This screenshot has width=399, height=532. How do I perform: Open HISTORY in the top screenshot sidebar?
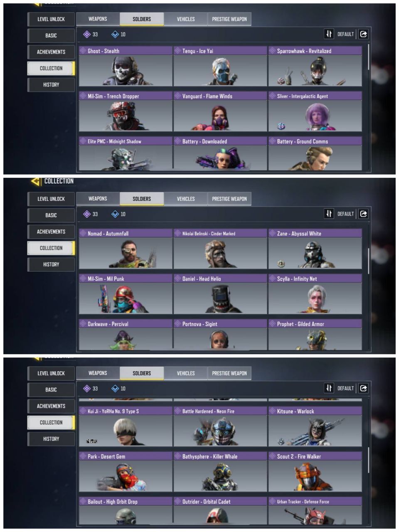51,85
